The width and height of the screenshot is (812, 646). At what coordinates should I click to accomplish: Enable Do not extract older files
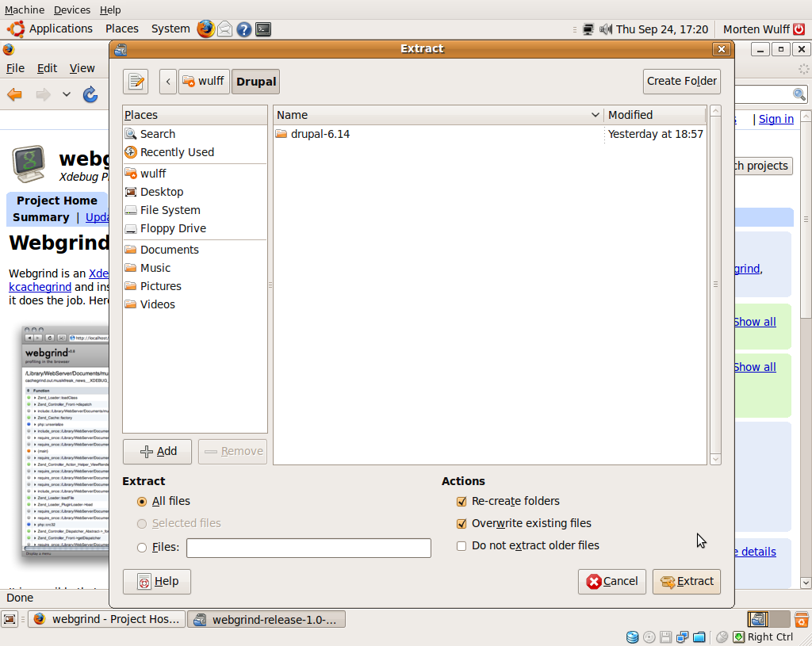pos(462,546)
